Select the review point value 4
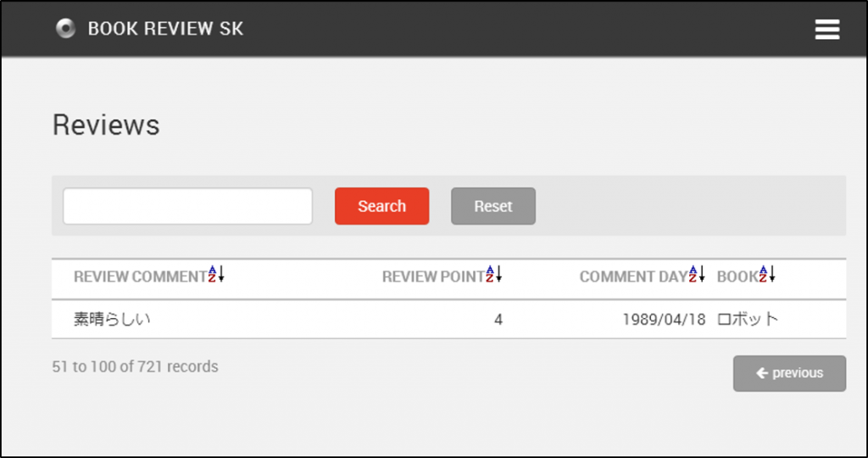The width and height of the screenshot is (868, 458). click(x=498, y=320)
